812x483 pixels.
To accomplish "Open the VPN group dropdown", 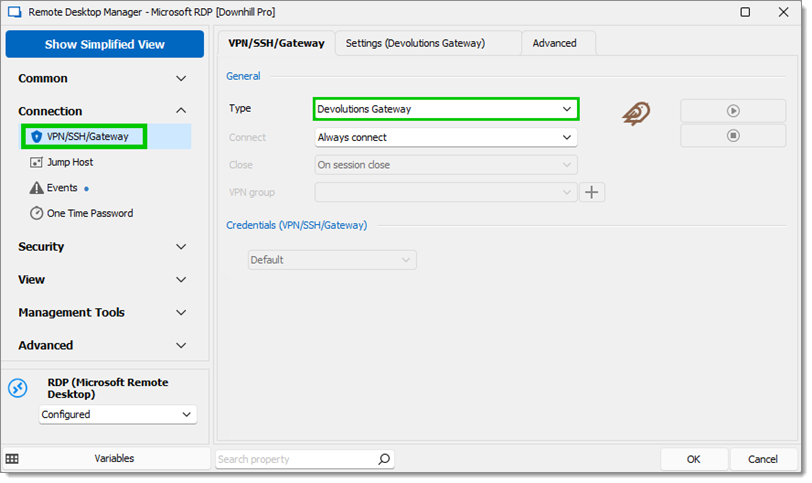I will 446,192.
